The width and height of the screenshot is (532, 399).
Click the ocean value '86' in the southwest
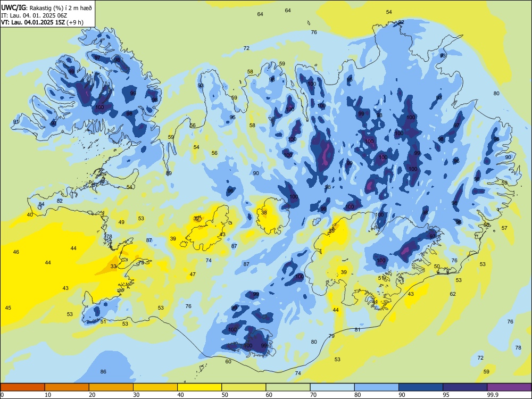click(103, 372)
